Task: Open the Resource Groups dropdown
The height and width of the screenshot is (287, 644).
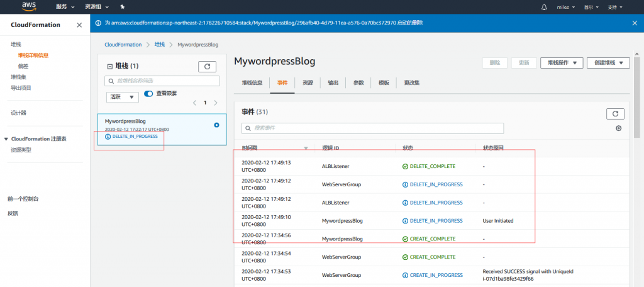Action: coord(97,7)
